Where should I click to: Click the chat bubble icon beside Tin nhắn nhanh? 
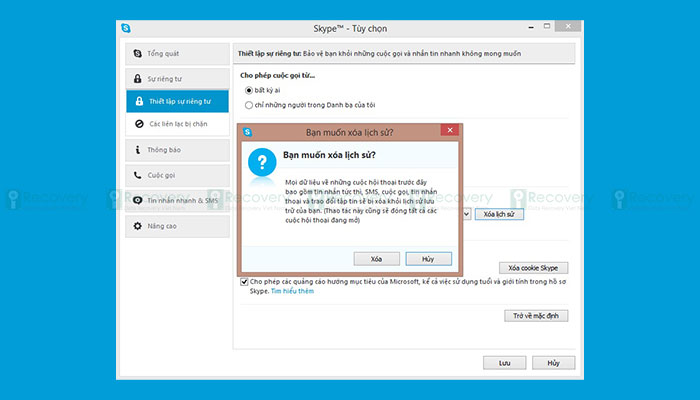pos(138,200)
